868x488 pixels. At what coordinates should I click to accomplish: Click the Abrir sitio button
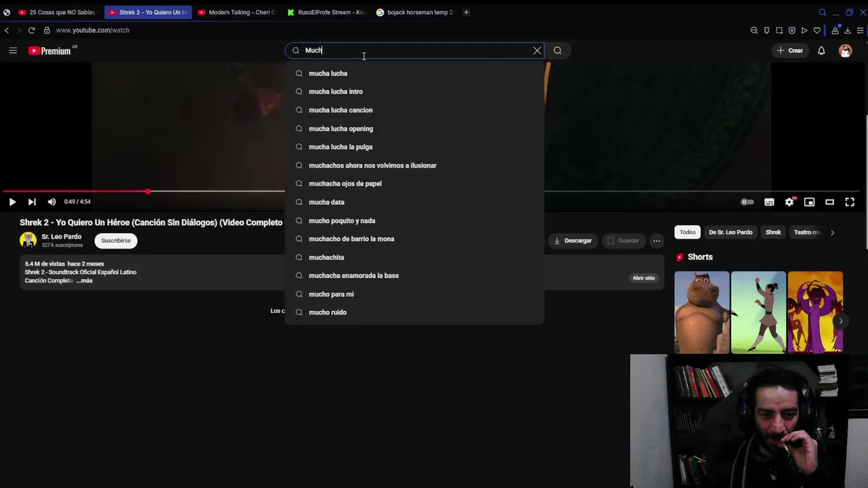click(x=644, y=278)
